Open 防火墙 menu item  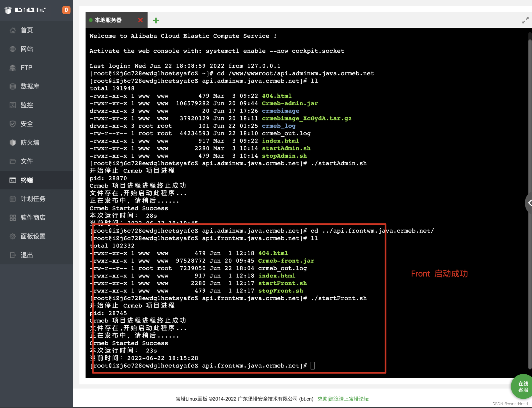coord(36,143)
